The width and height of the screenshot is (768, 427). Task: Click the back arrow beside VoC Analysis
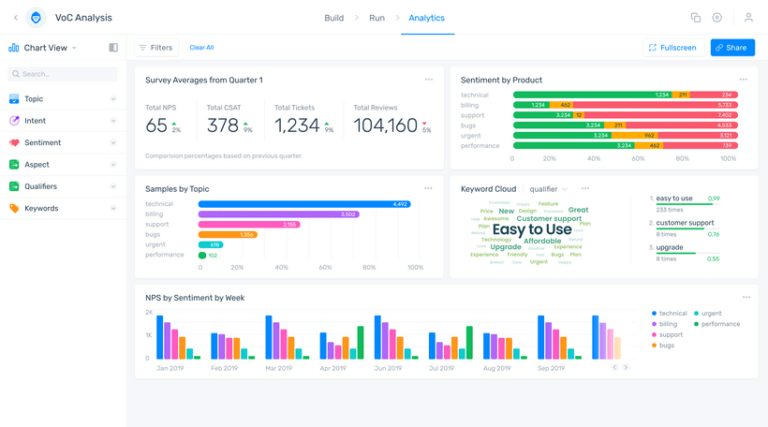[x=16, y=18]
